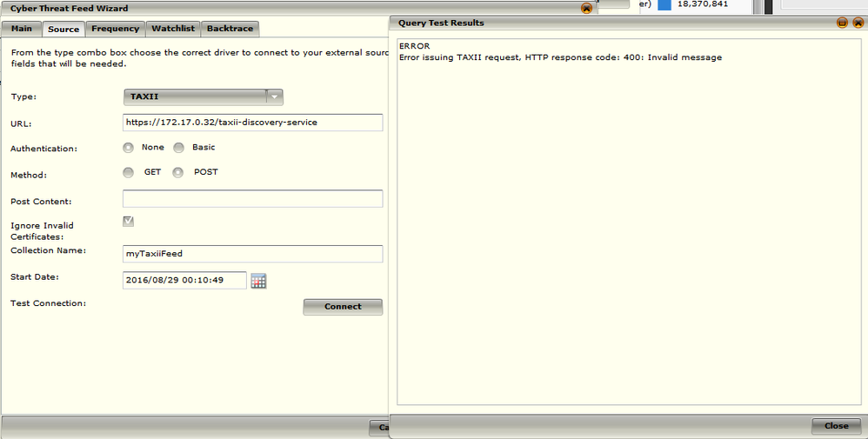Click the Close button in results
This screenshot has width=868, height=439.
836,426
